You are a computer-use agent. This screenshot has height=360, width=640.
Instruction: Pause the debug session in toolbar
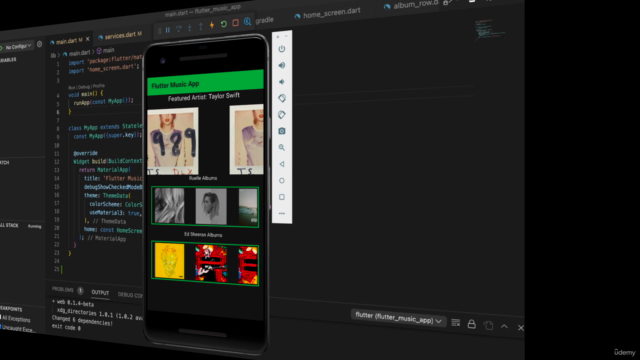[168, 30]
